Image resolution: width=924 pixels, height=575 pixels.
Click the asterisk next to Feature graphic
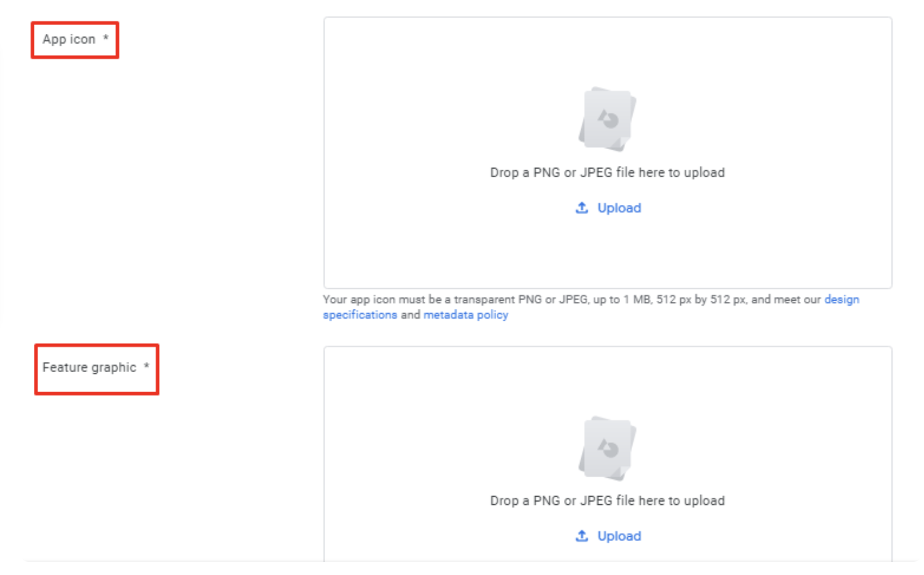[147, 368]
